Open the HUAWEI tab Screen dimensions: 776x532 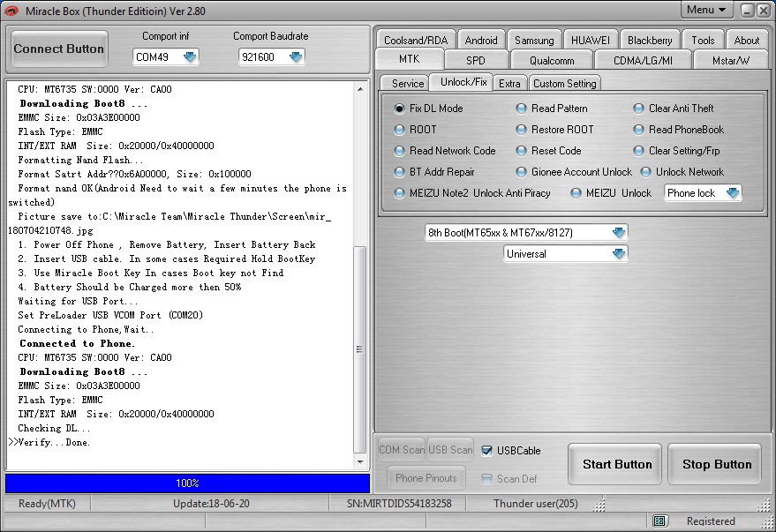pyautogui.click(x=591, y=40)
